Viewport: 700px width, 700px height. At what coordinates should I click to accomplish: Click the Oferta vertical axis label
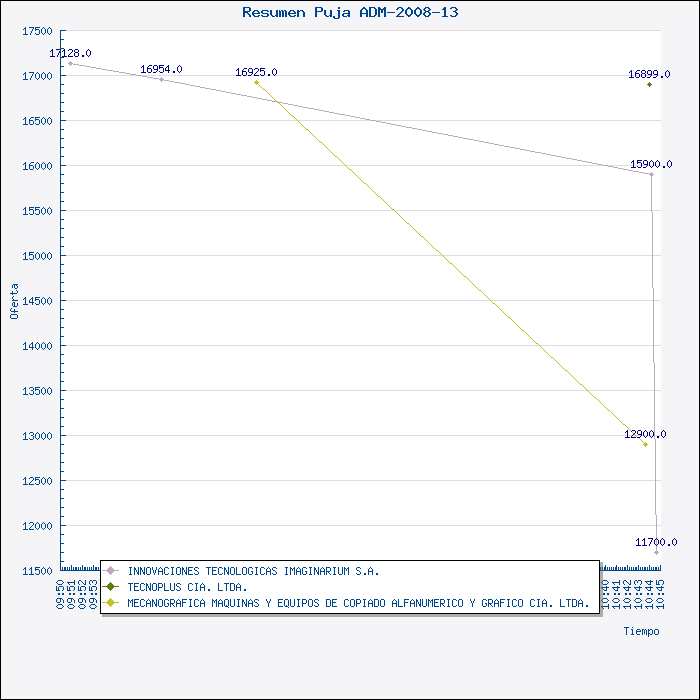[x=14, y=301]
